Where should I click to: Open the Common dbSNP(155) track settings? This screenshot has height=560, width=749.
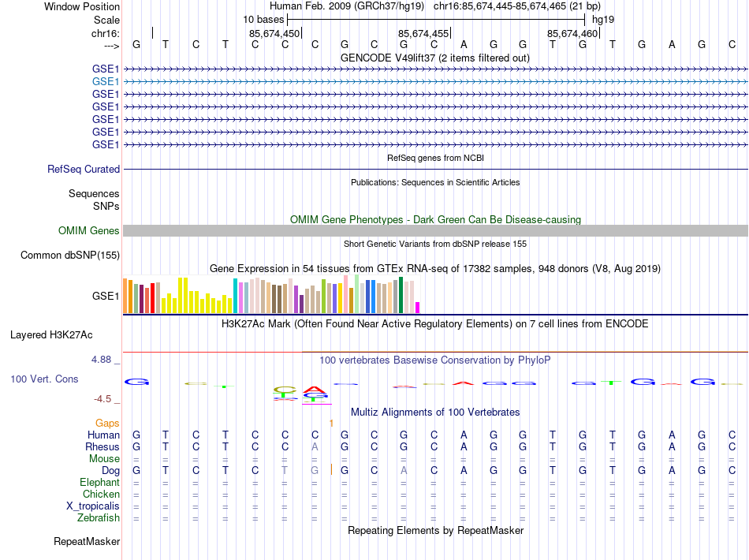[70, 255]
